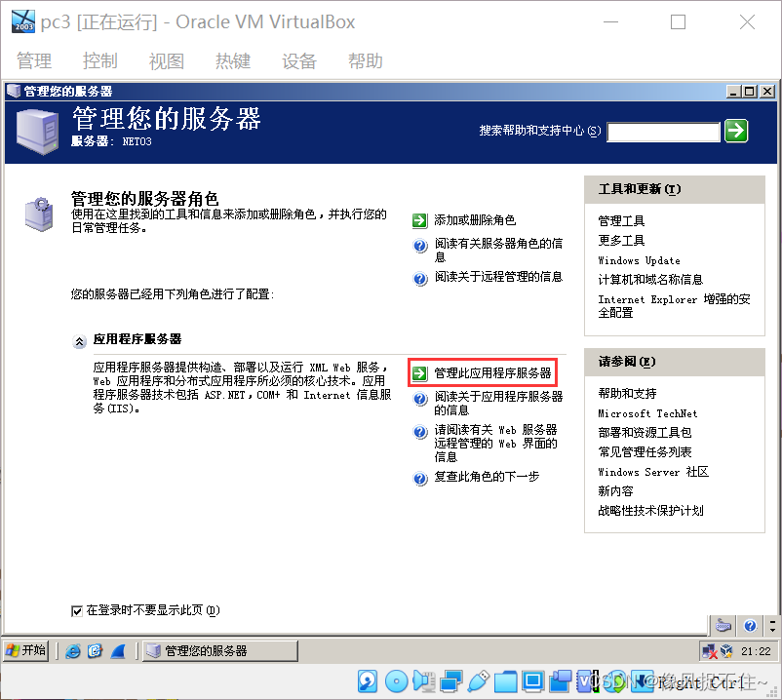Open the 阅读关于远程管理的信息 link
The width and height of the screenshot is (782, 700).
(498, 277)
